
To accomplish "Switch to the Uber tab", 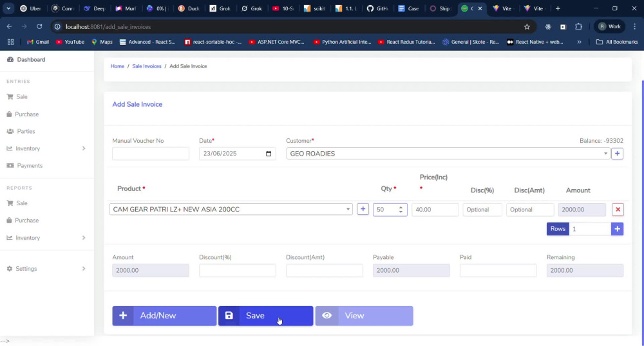I will click(x=31, y=8).
